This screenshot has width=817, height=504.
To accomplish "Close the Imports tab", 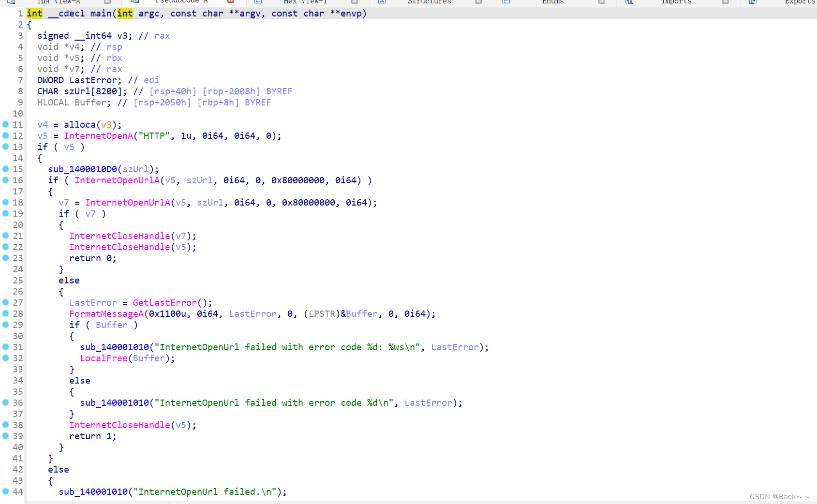I will pyautogui.click(x=726, y=2).
